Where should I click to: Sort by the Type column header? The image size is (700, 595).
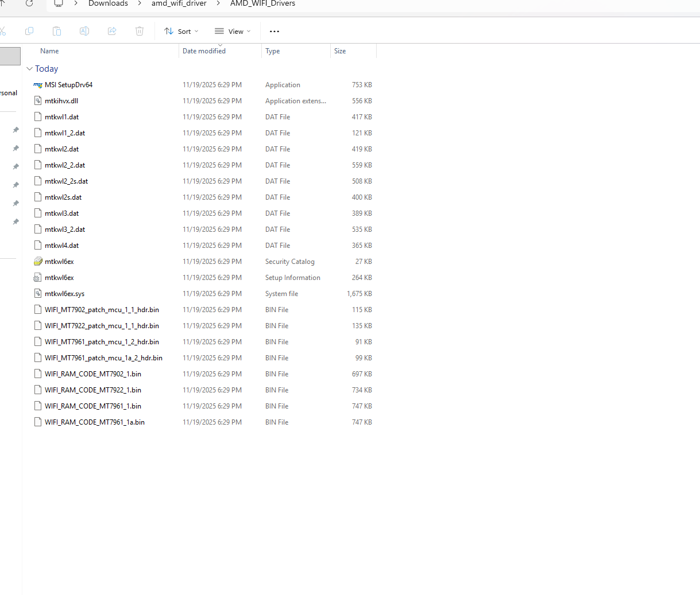(x=273, y=51)
